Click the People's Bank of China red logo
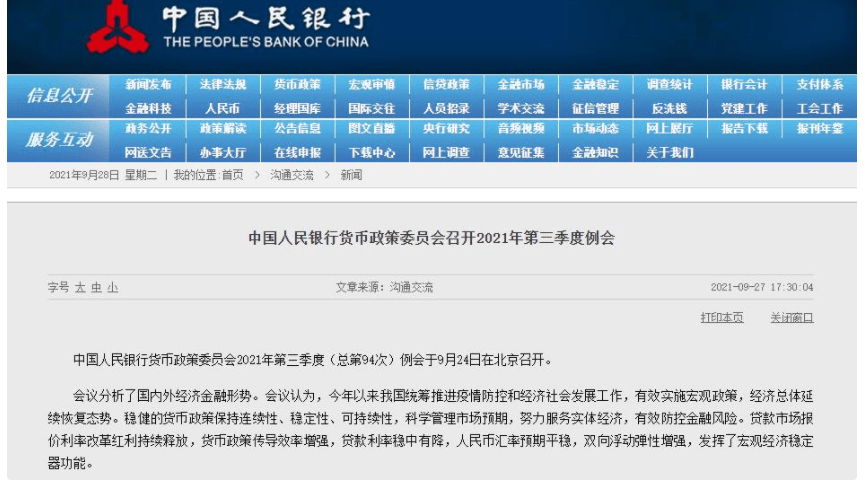The width and height of the screenshot is (865, 489). (117, 26)
